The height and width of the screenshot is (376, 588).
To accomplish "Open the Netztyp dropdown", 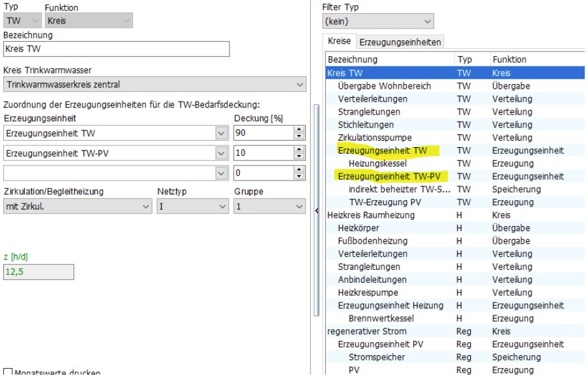I will click(x=222, y=206).
